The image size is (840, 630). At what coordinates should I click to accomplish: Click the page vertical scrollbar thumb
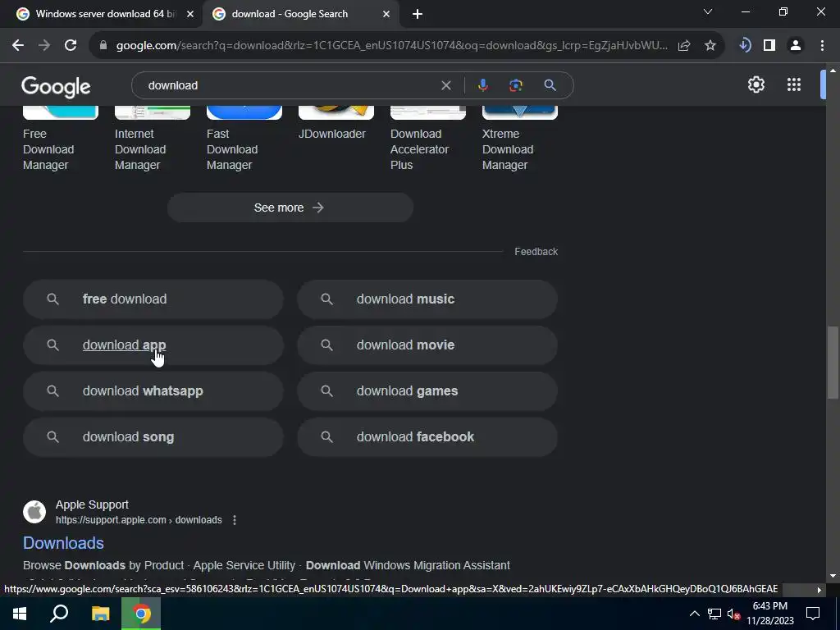(833, 363)
